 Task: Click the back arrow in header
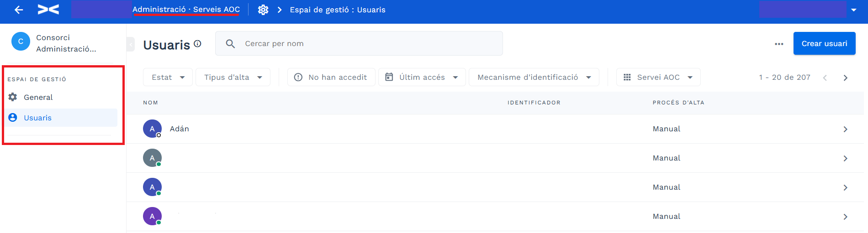tap(19, 10)
